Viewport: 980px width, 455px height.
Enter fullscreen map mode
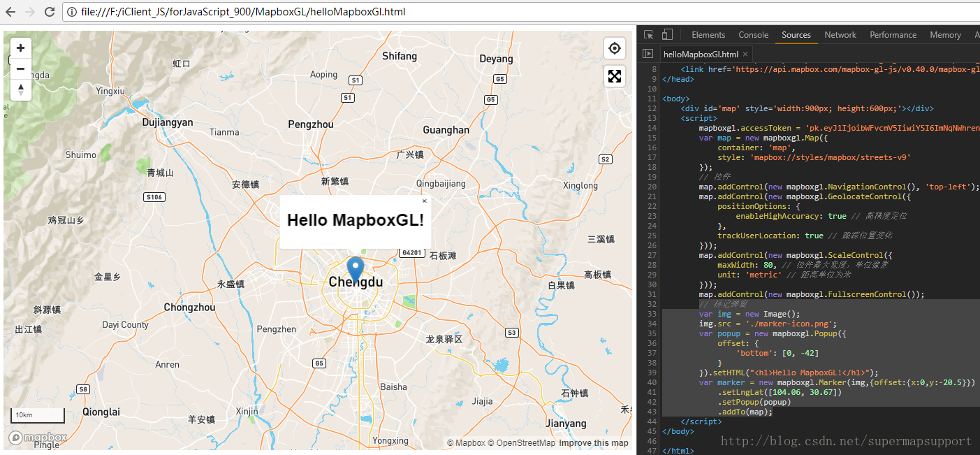[615, 76]
